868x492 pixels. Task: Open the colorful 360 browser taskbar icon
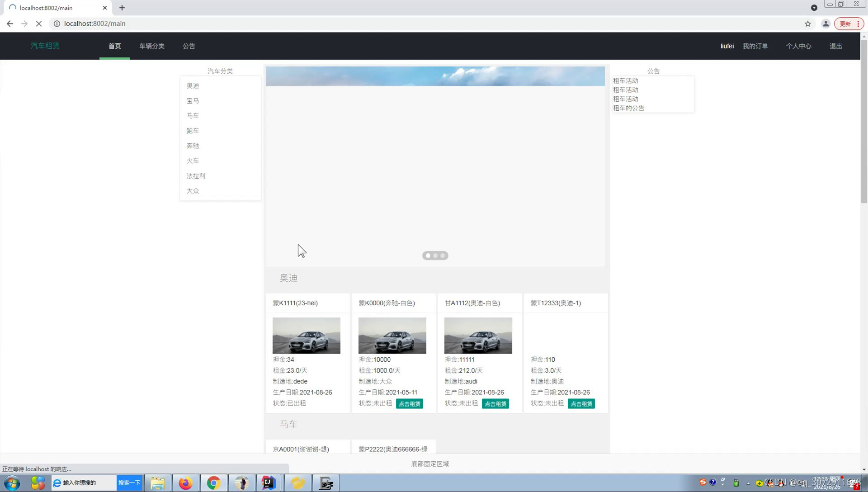(x=38, y=483)
